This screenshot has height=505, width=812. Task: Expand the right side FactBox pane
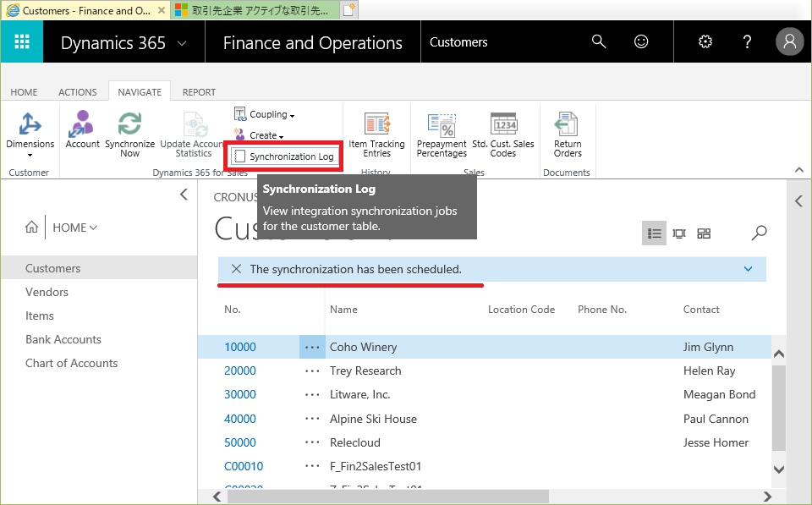798,201
